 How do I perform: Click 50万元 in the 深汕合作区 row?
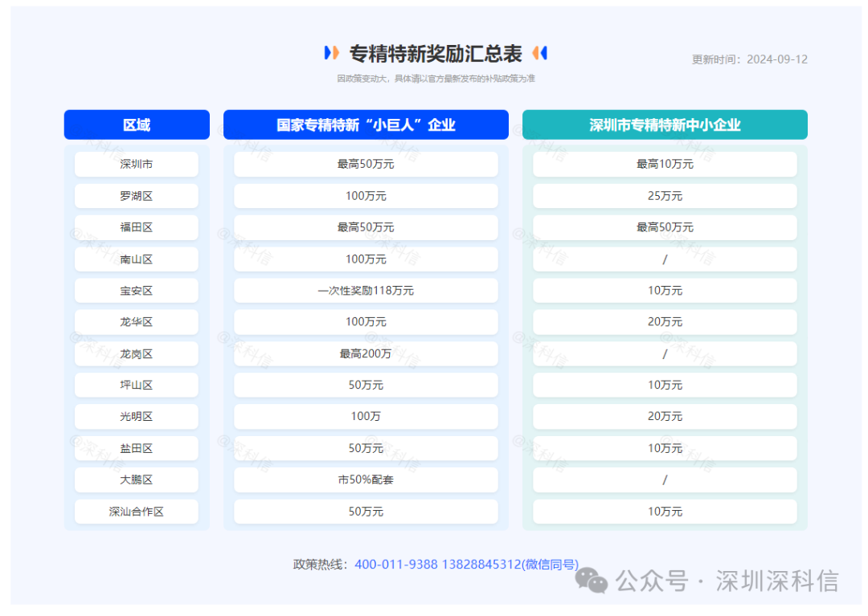pos(366,512)
